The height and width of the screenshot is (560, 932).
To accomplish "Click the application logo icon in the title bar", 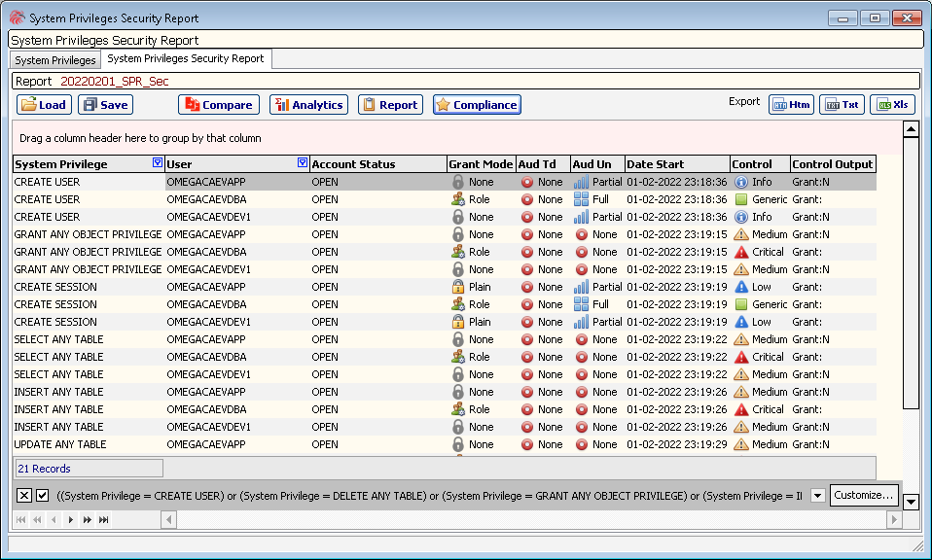I will [x=17, y=17].
